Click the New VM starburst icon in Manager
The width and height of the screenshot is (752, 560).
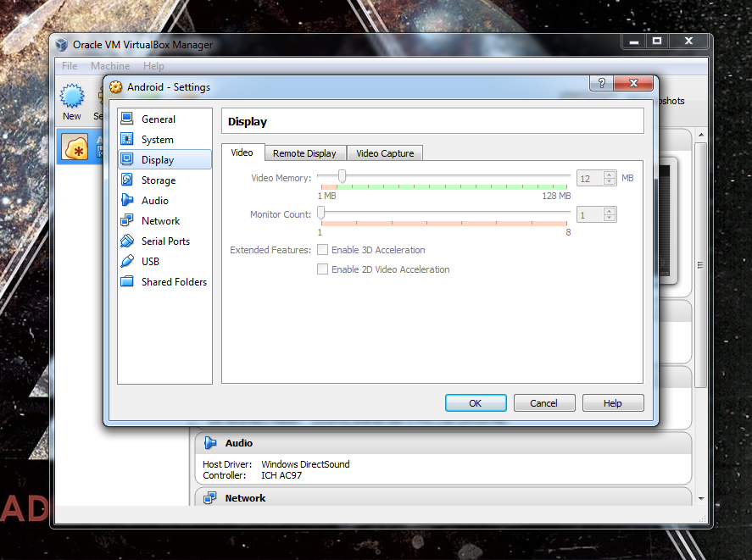[x=72, y=96]
